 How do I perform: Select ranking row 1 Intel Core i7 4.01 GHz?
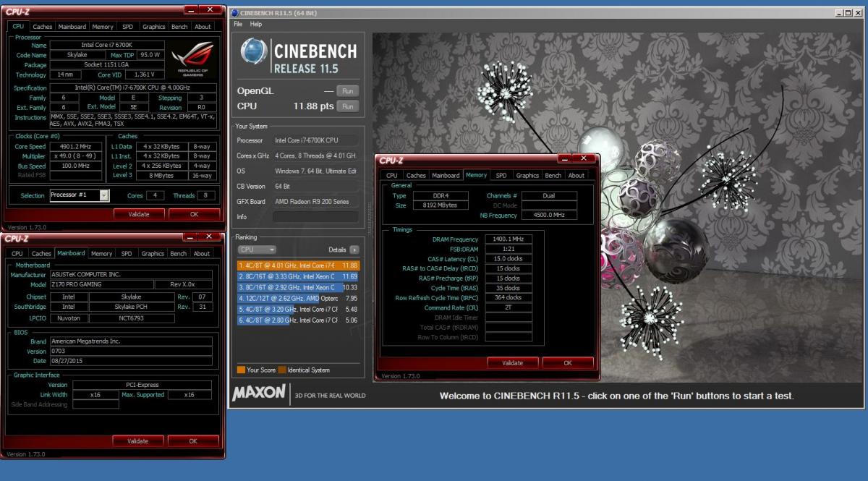click(x=299, y=265)
